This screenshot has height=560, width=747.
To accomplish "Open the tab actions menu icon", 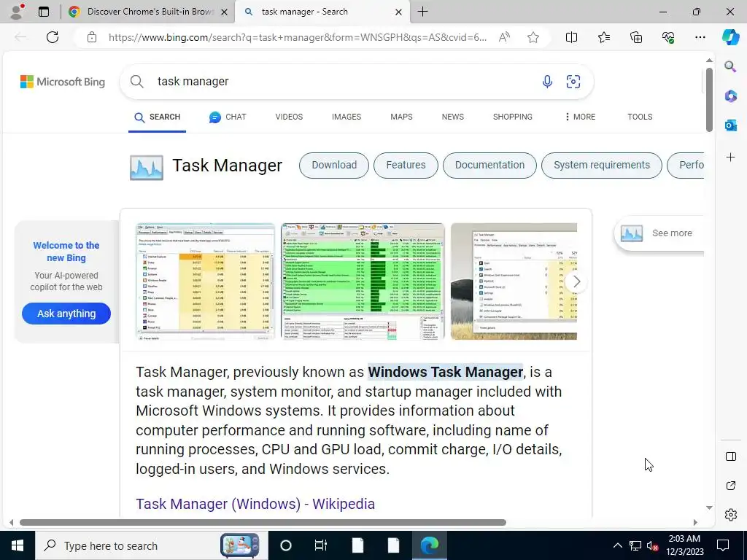I will pyautogui.click(x=43, y=12).
